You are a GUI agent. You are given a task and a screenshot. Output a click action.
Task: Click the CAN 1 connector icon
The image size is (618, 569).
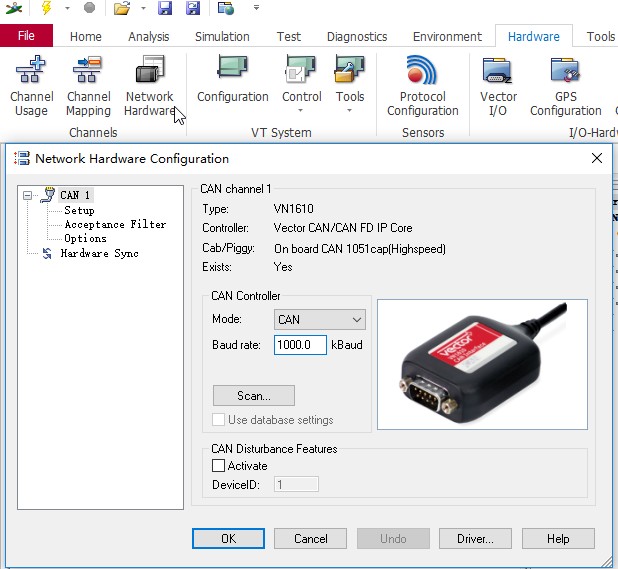pos(48,195)
